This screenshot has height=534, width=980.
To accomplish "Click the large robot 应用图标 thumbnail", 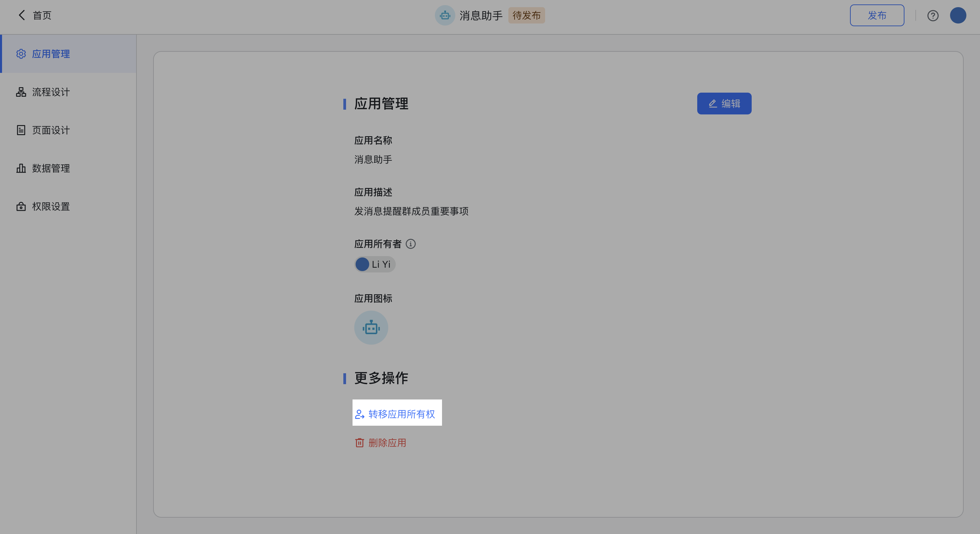I will pos(371,328).
